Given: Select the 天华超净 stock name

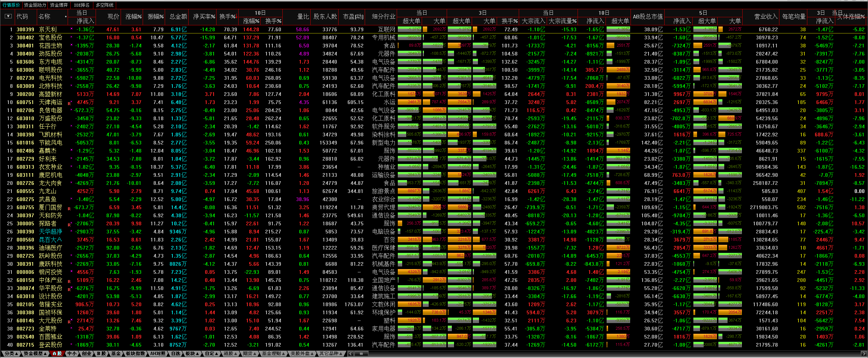Looking at the screenshot, I should coord(51,232).
